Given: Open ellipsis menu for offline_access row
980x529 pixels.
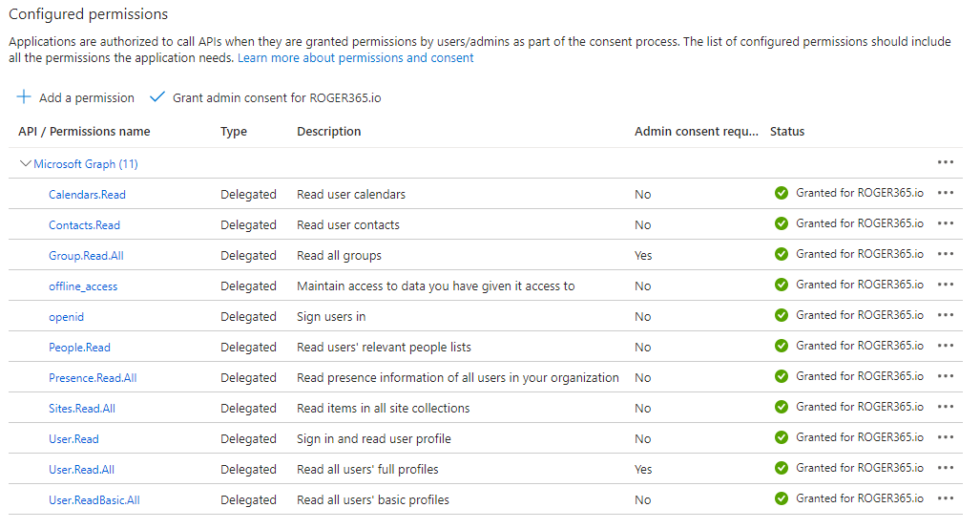Looking at the screenshot, I should 946,285.
